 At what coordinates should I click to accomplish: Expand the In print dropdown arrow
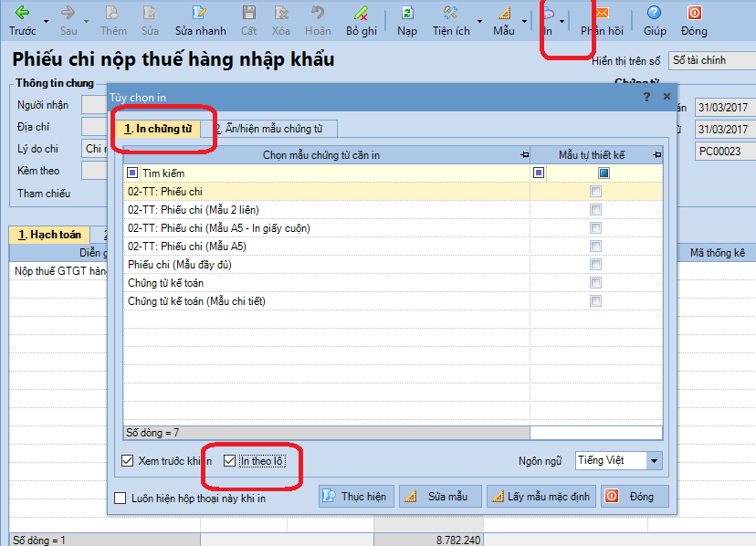pos(562,21)
